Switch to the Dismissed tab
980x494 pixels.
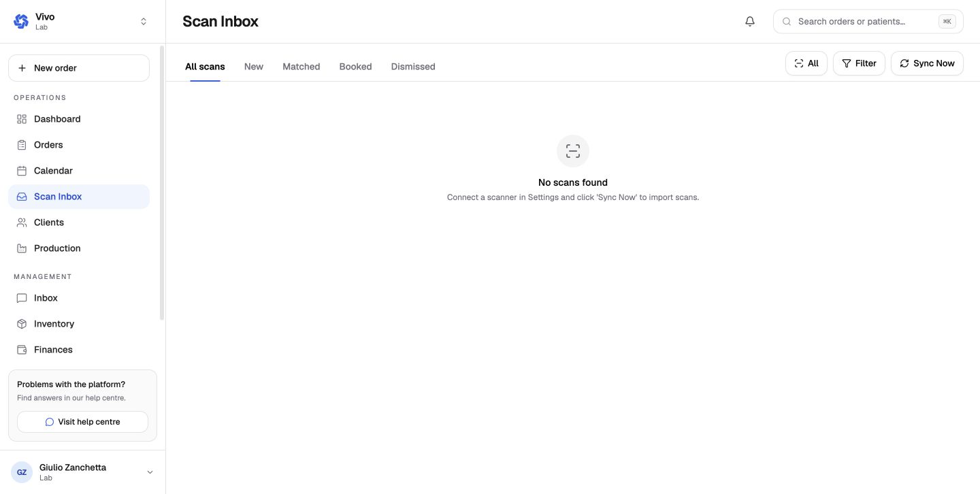413,67
